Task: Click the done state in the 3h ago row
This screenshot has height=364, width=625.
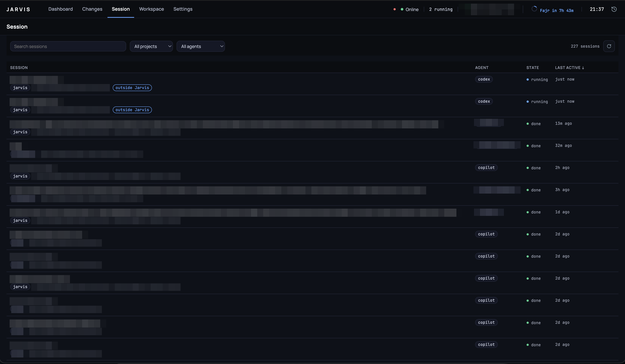Action: point(533,190)
